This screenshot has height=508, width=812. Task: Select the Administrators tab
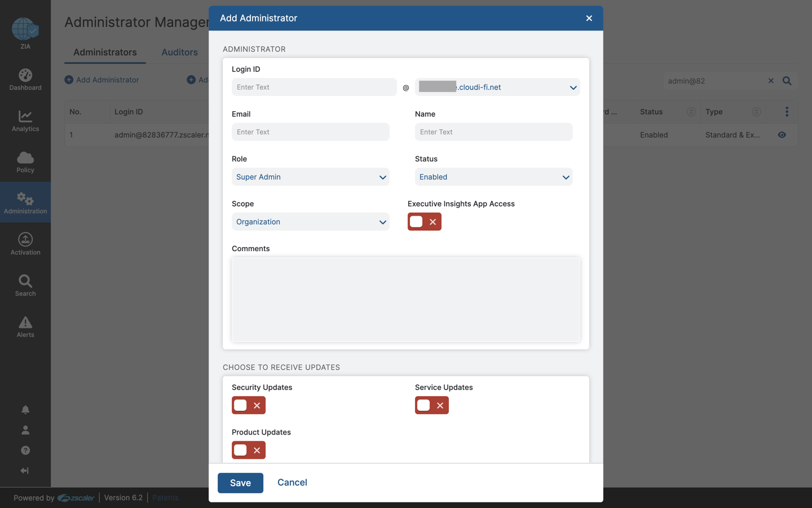(104, 52)
